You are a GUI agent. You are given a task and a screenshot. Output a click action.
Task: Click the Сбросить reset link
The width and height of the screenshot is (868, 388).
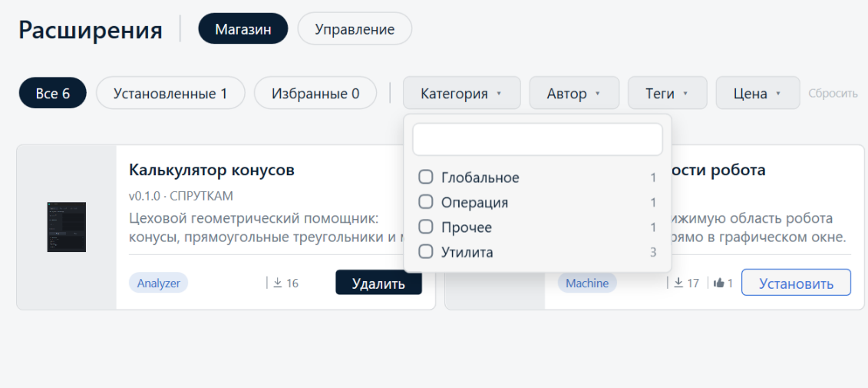833,93
